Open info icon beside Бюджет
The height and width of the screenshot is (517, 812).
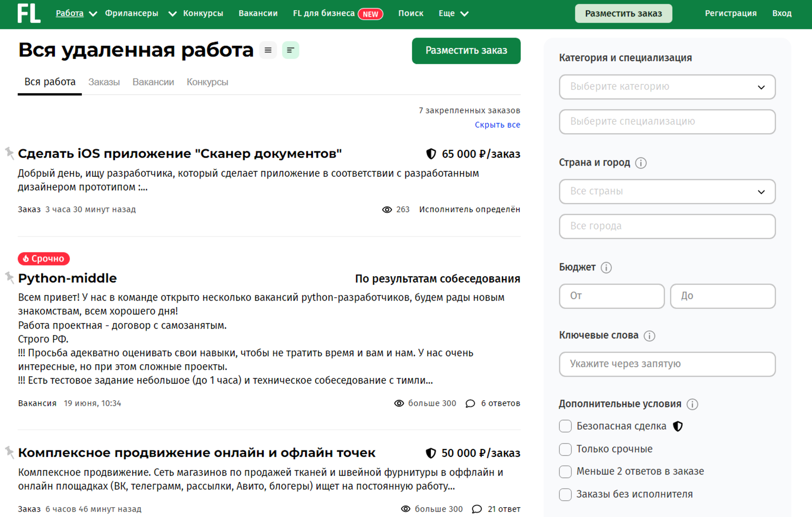click(606, 268)
